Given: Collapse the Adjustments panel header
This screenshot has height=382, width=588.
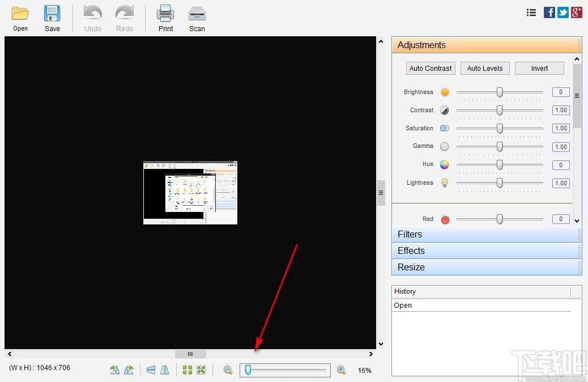Looking at the screenshot, I should [487, 45].
